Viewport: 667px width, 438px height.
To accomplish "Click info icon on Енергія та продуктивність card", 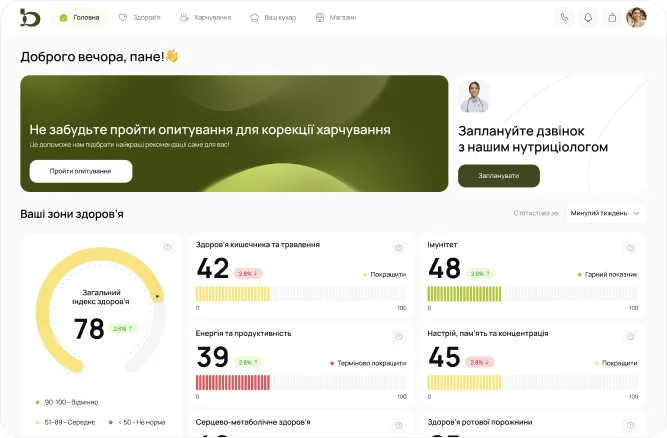I will click(399, 336).
